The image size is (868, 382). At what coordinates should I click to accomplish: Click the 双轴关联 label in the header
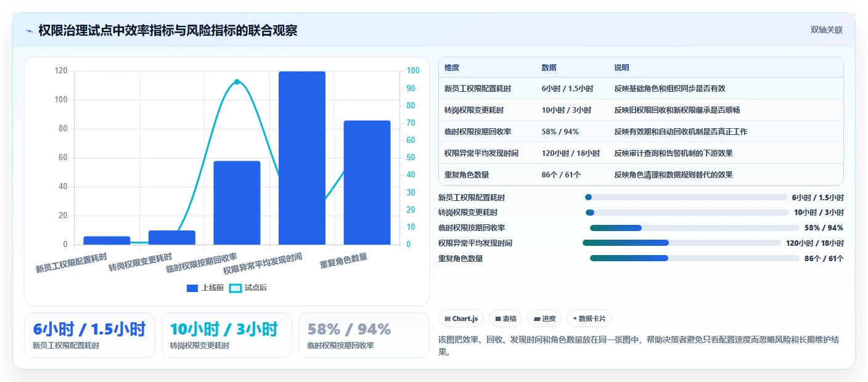(826, 30)
